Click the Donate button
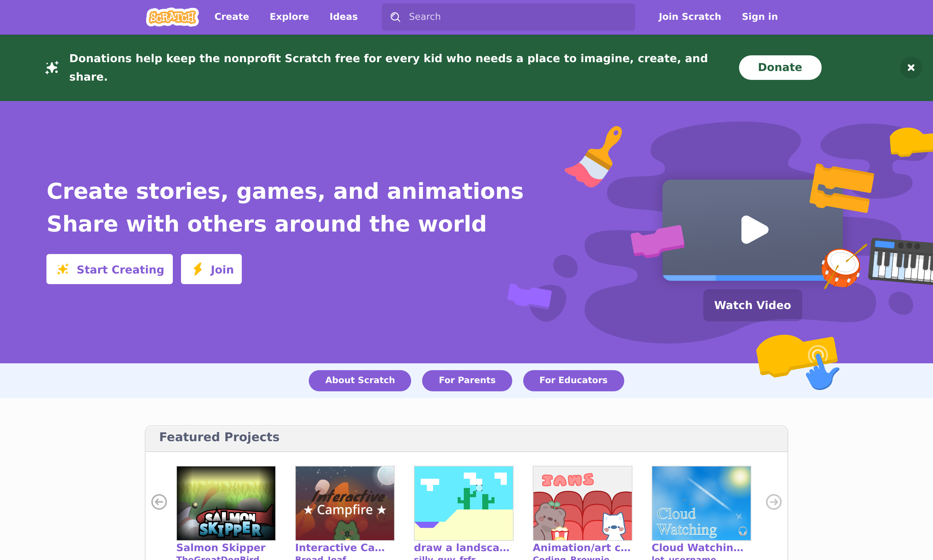Viewport: 933px width, 560px height. point(780,68)
